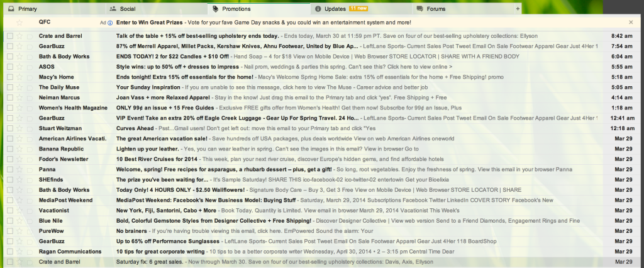Click the Ad info icon on QFC row
This screenshot has width=644, height=268.
110,23
